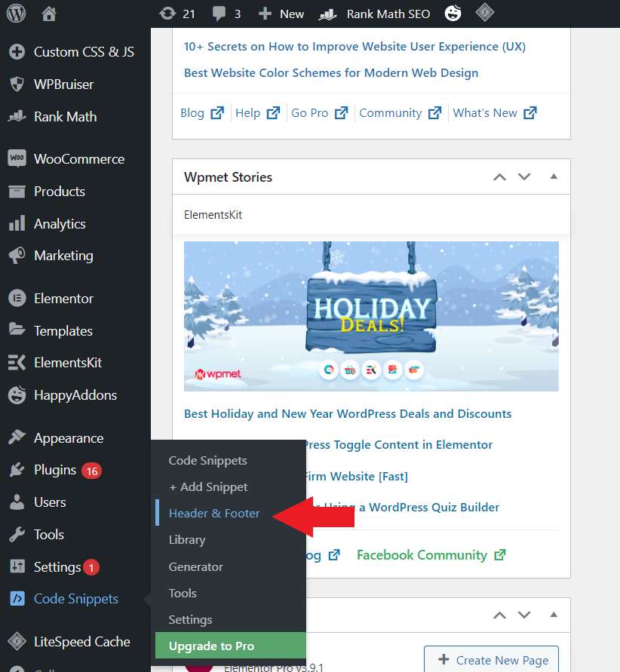Toggle the bottom widget panel collapse triangle
This screenshot has height=672, width=620.
tap(554, 615)
